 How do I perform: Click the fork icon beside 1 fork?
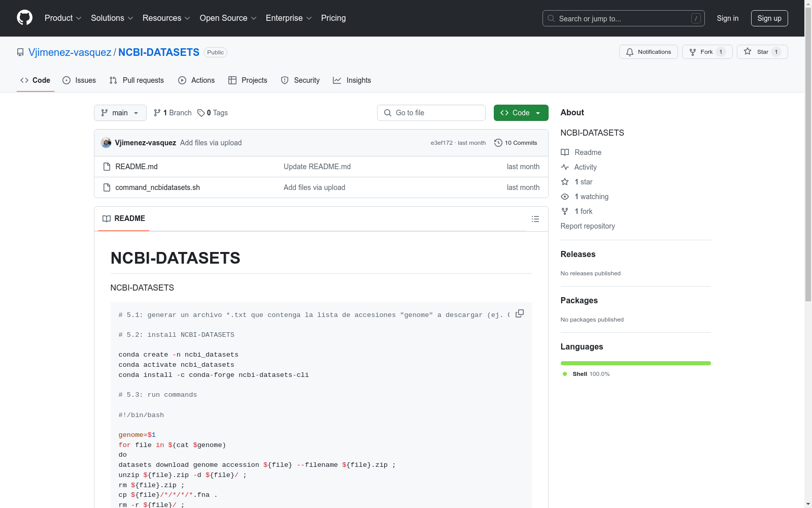click(x=565, y=211)
